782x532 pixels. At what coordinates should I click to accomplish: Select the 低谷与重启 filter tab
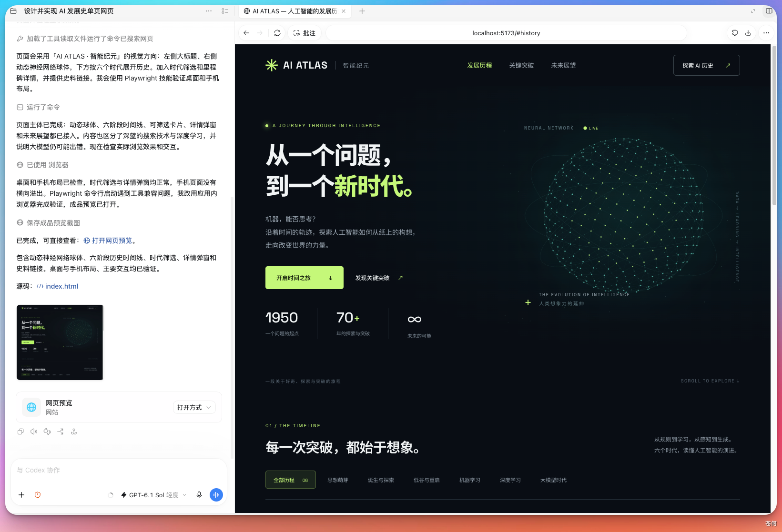point(427,480)
